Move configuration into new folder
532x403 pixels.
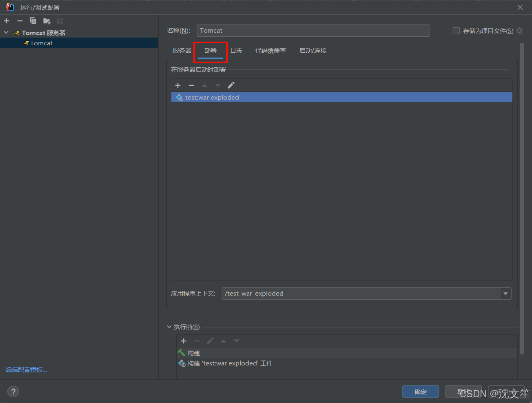[47, 21]
